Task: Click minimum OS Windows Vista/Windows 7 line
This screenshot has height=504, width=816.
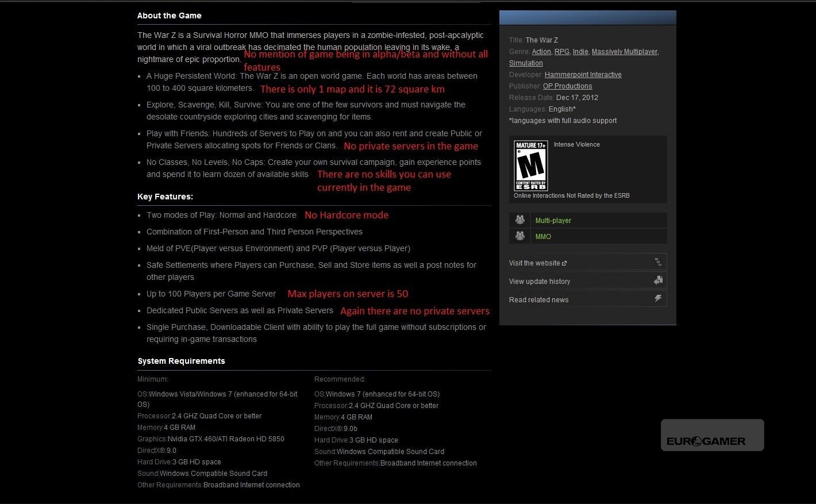Action: click(x=217, y=399)
